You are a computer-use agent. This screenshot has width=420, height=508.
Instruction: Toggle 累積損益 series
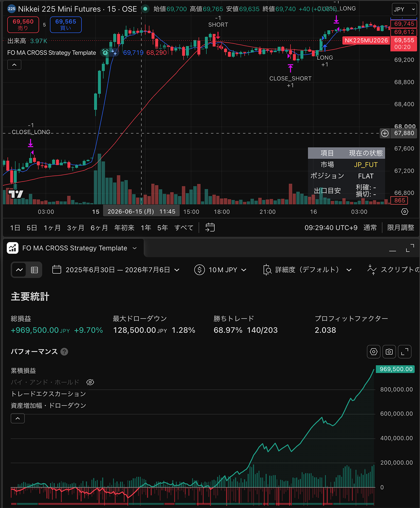click(x=23, y=371)
